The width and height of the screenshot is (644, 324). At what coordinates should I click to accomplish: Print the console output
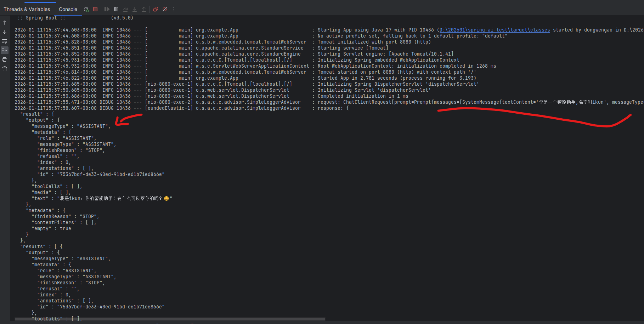(5, 59)
